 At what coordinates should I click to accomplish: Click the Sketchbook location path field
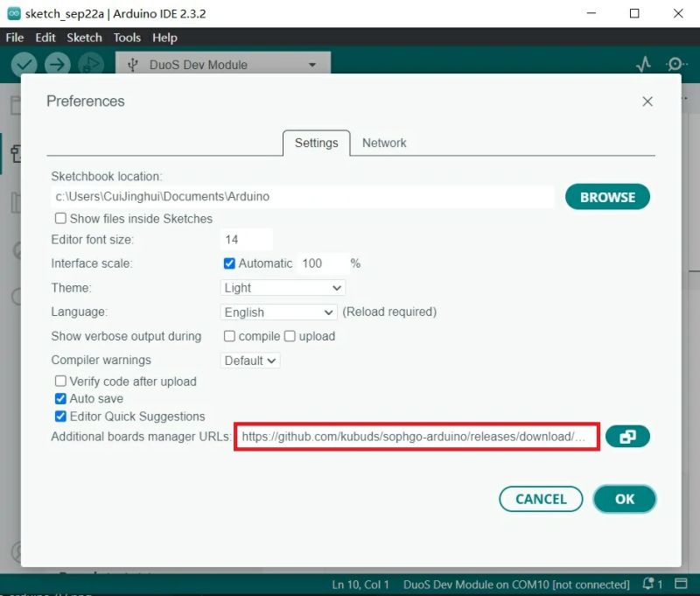302,196
